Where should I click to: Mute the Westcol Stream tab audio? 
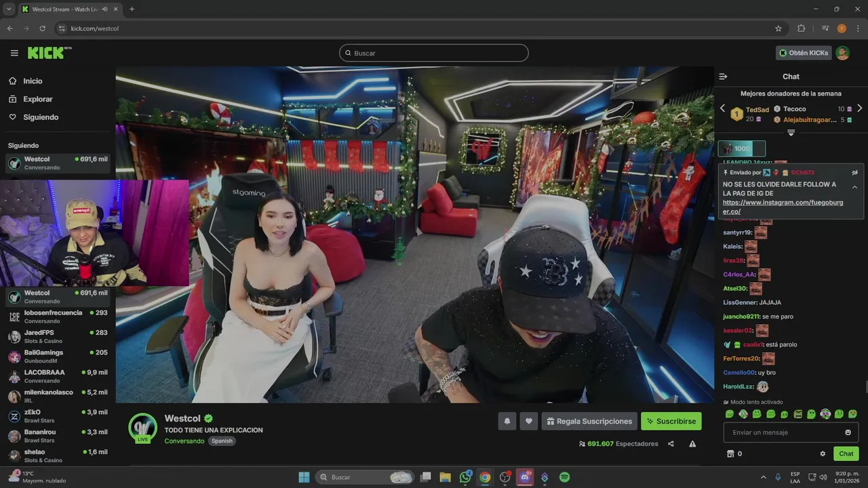104,9
